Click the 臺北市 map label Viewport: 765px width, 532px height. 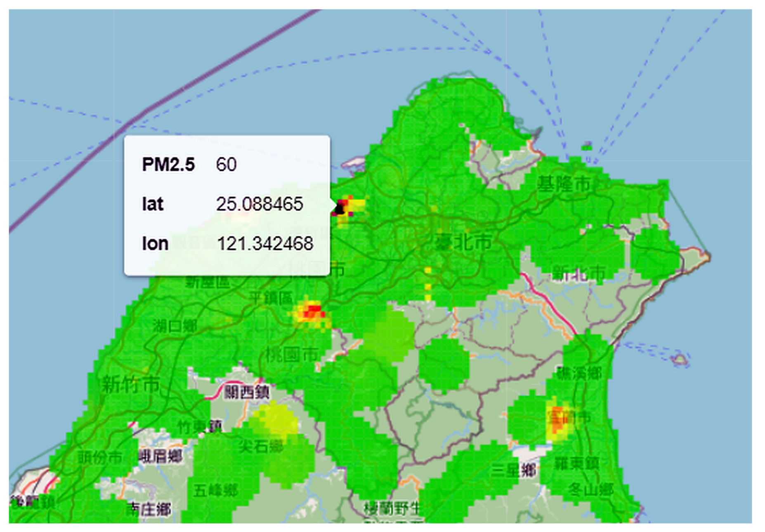pyautogui.click(x=463, y=242)
